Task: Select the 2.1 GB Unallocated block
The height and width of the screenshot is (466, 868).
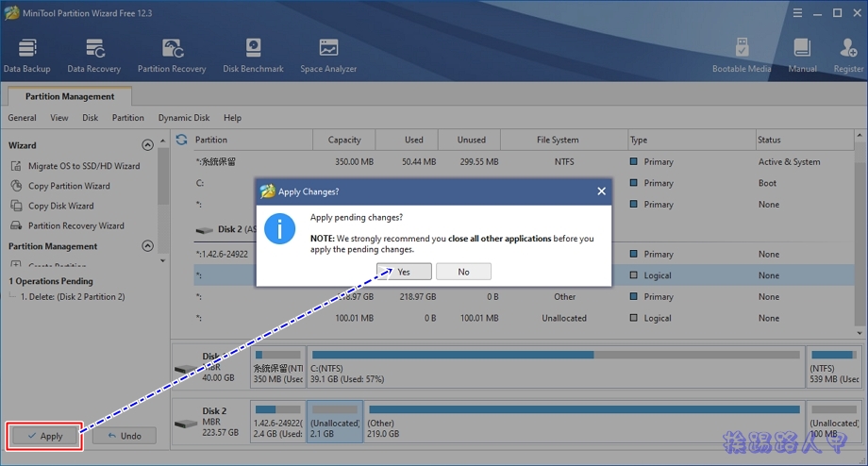Action: [335, 422]
